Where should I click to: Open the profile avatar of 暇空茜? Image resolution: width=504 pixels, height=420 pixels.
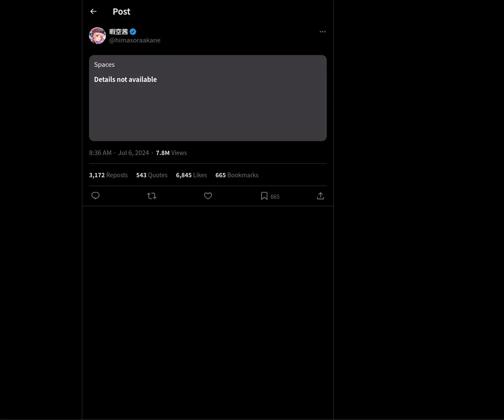tap(97, 36)
